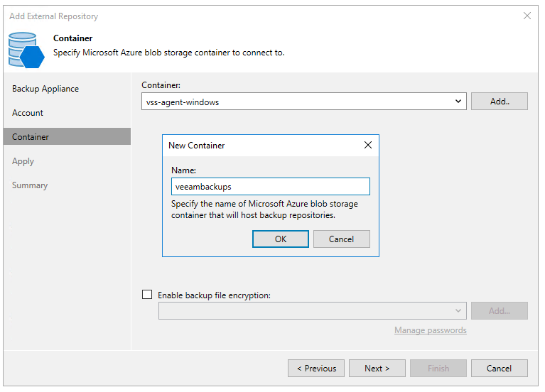
Task: Jump to the Summary step
Action: tap(30, 185)
